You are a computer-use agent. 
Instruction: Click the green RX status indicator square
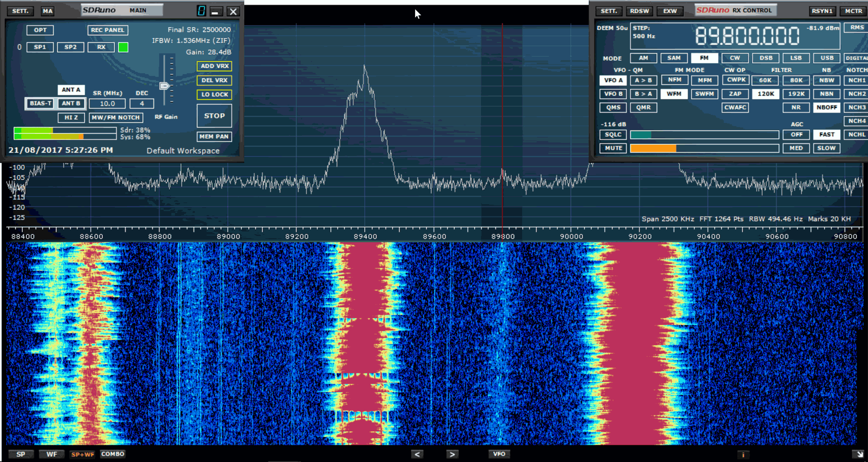(x=123, y=47)
